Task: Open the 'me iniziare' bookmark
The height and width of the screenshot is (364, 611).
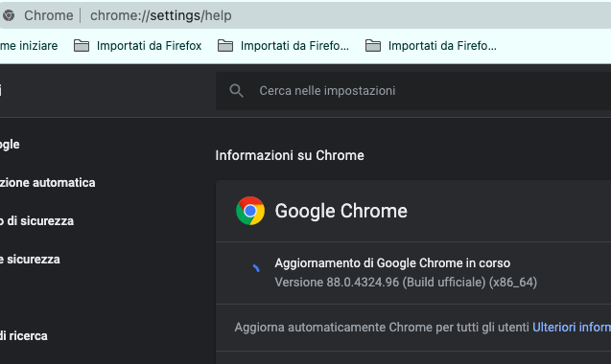Action: tap(29, 46)
